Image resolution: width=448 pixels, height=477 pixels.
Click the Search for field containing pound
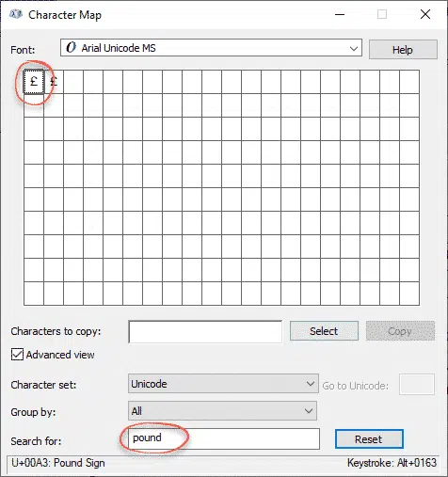(x=224, y=438)
